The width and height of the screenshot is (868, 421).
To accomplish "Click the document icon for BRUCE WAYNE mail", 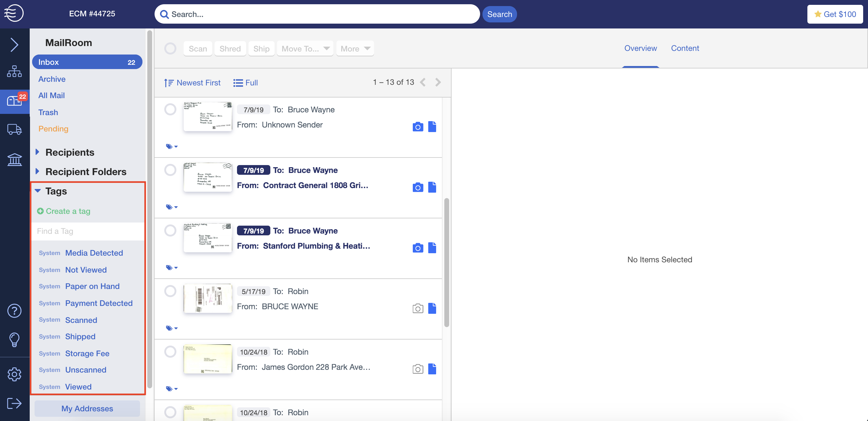I will [432, 309].
